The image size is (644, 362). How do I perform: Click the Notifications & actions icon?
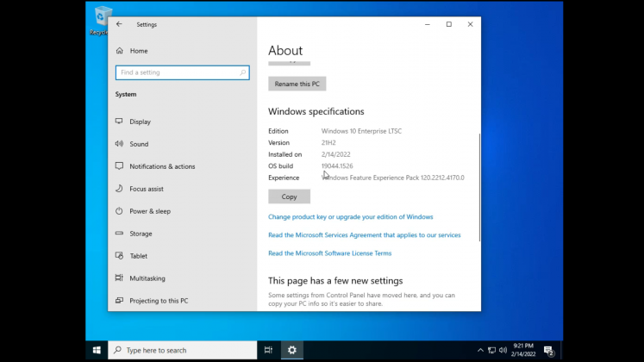[119, 165]
